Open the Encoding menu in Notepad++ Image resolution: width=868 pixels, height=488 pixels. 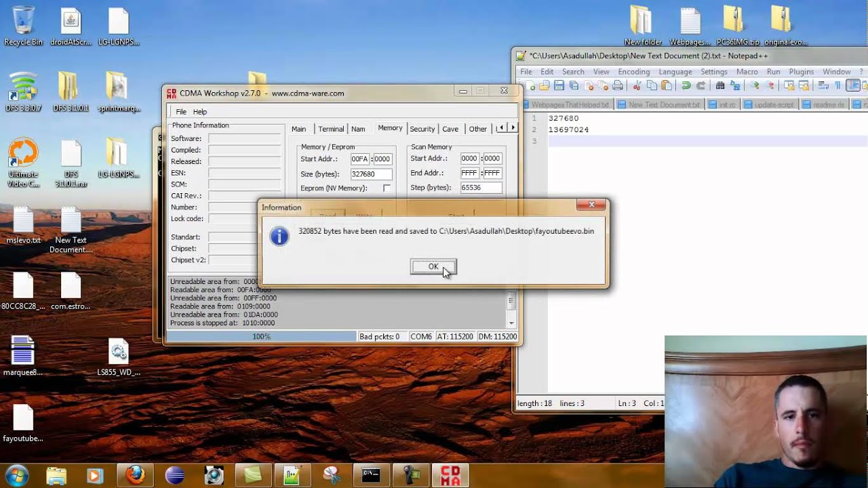click(633, 72)
